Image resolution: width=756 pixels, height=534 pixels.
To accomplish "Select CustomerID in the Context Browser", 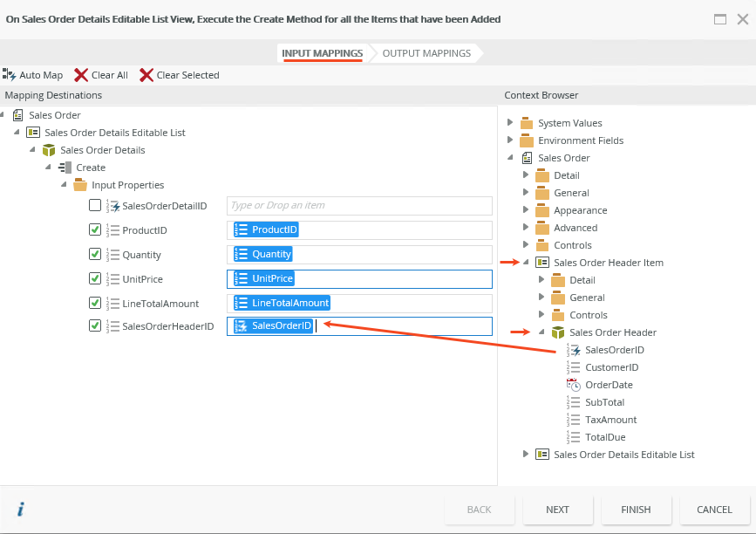I will (611, 367).
